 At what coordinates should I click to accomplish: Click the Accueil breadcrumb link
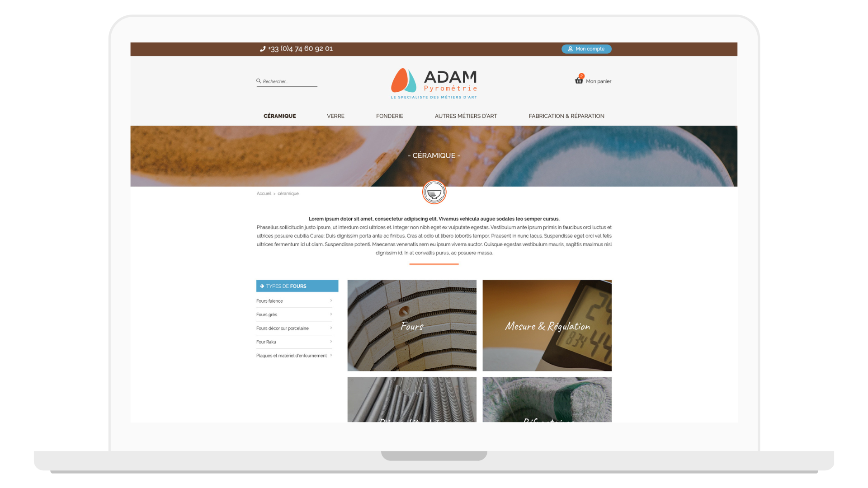tap(264, 193)
